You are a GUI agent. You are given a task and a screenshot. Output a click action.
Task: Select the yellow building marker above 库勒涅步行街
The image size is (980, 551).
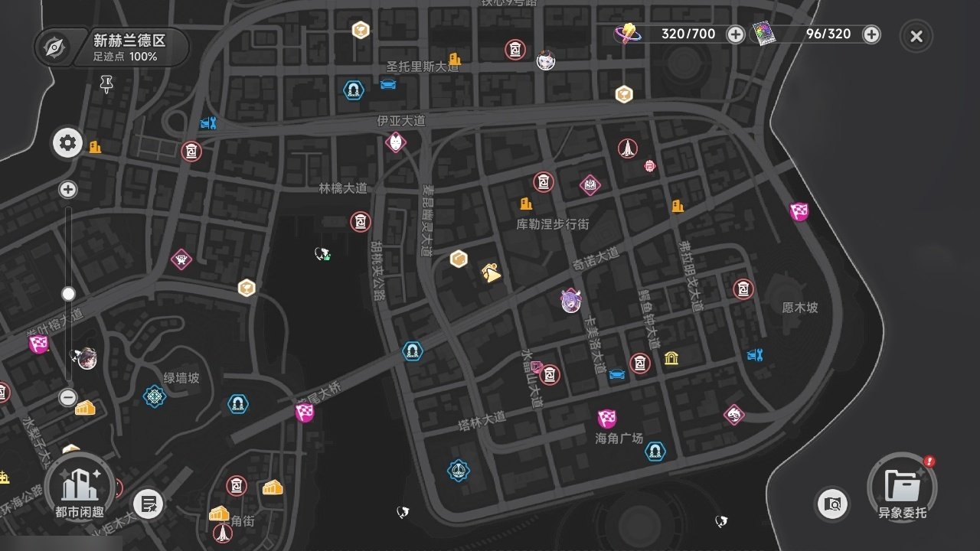point(526,203)
